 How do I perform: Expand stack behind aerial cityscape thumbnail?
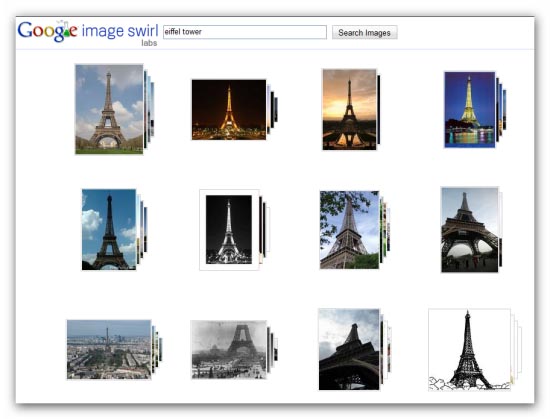[157, 350]
